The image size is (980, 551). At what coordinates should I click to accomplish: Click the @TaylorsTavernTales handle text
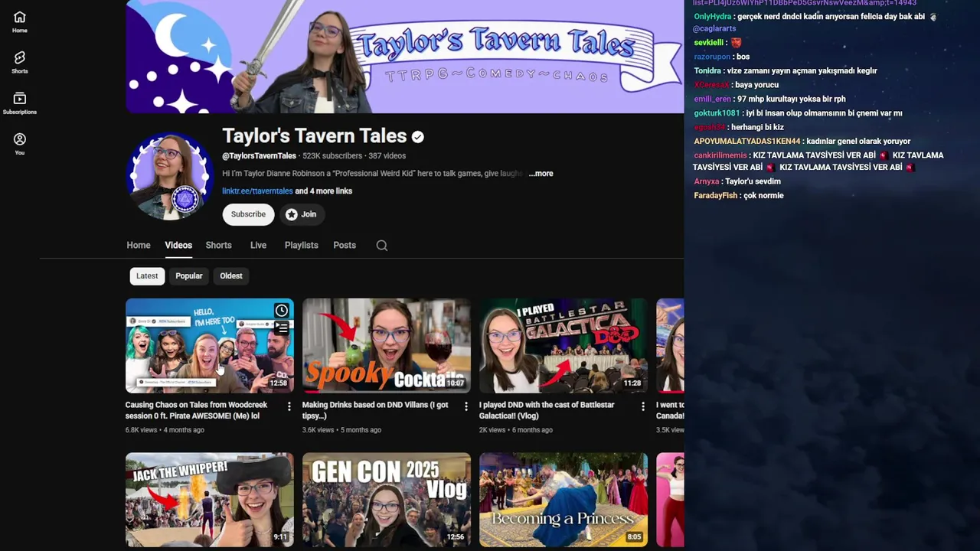pyautogui.click(x=259, y=156)
